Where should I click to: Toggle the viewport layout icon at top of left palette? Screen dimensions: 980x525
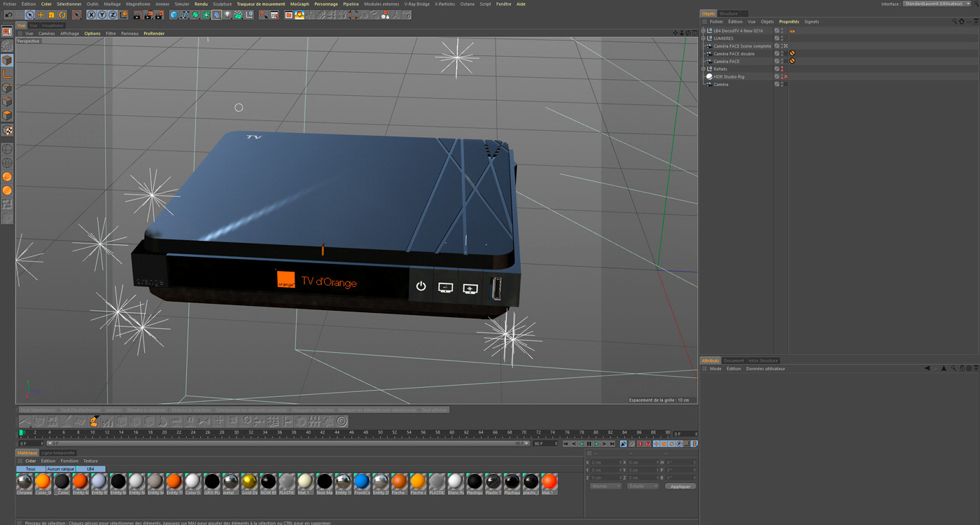[x=7, y=31]
